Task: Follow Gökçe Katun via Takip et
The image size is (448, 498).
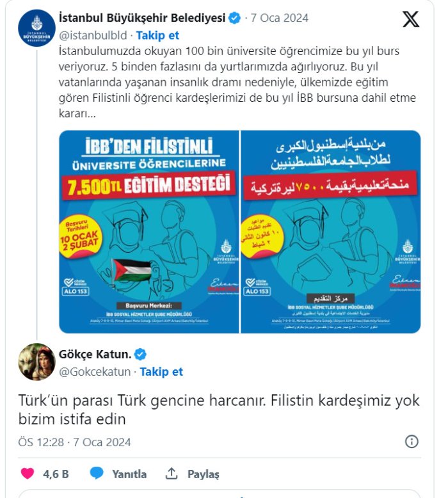Action: coord(161,372)
